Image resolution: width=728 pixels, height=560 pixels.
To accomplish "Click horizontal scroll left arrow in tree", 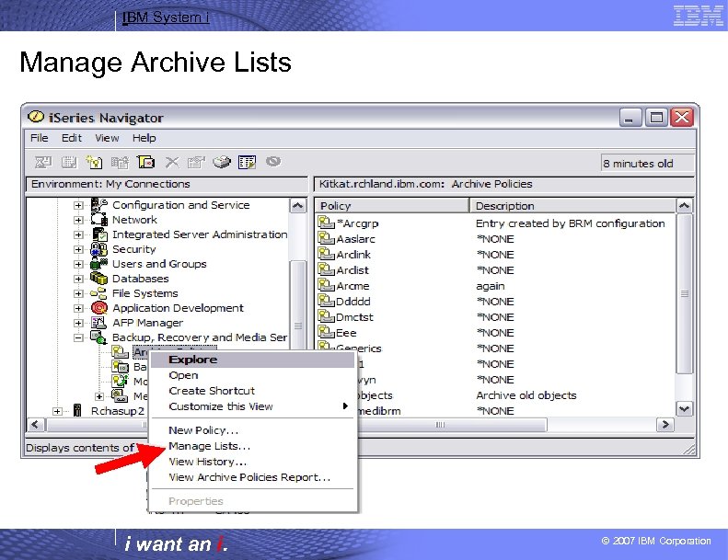I will click(35, 424).
